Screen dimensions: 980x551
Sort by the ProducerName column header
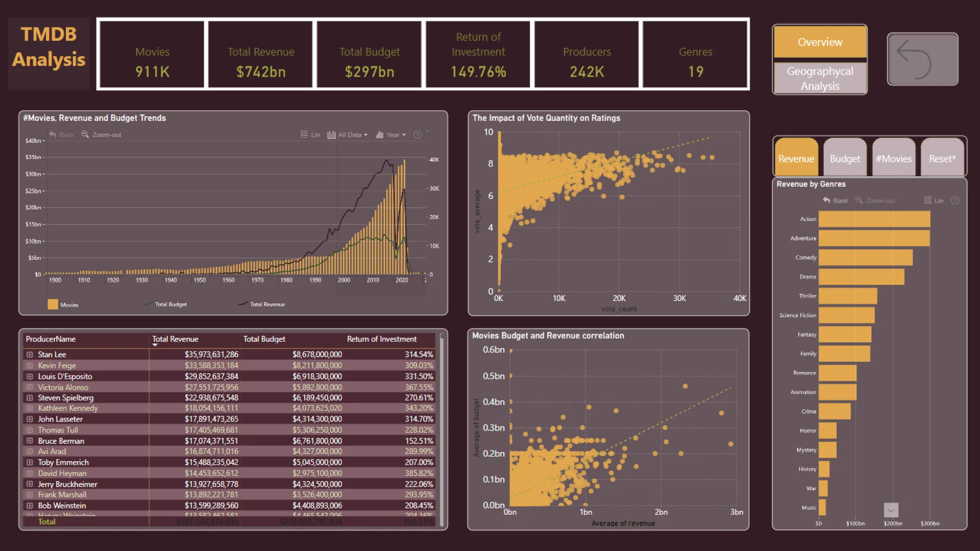(x=51, y=339)
